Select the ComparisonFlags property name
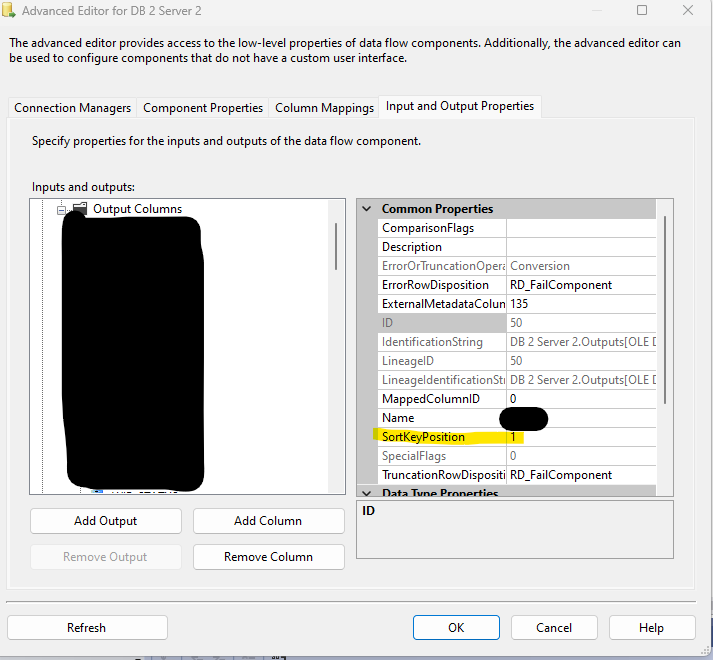Image resolution: width=713 pixels, height=660 pixels. click(442, 228)
